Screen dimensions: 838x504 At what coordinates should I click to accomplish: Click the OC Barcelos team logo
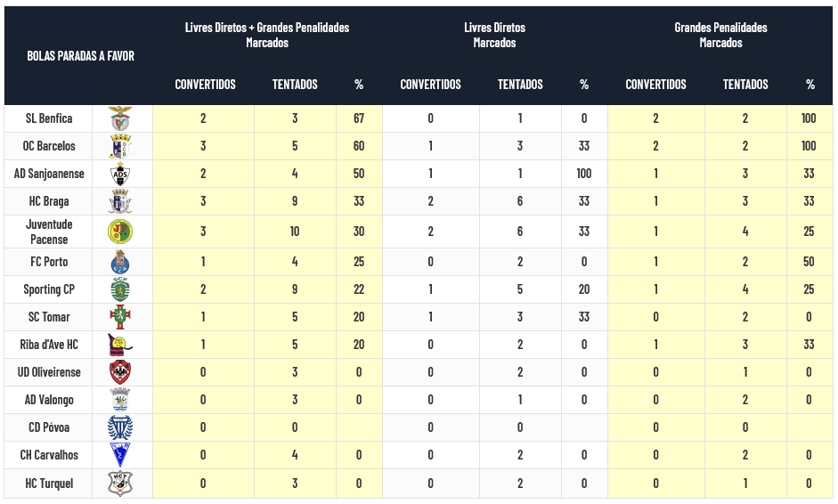[119, 146]
